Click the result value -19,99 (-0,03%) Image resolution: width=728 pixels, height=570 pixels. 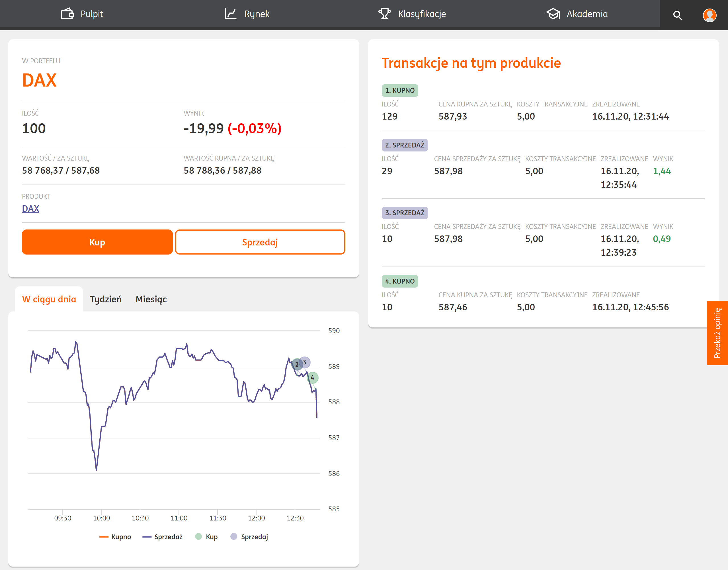coord(233,128)
